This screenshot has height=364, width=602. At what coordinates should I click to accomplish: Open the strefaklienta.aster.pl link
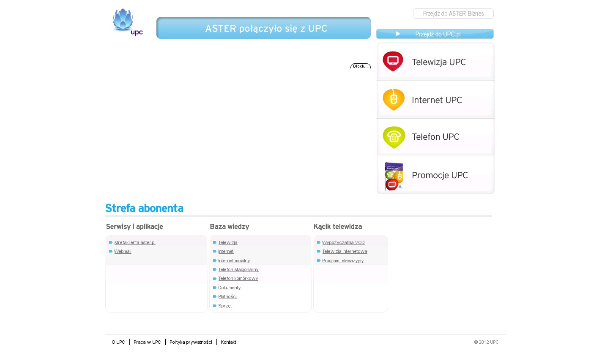(x=135, y=242)
